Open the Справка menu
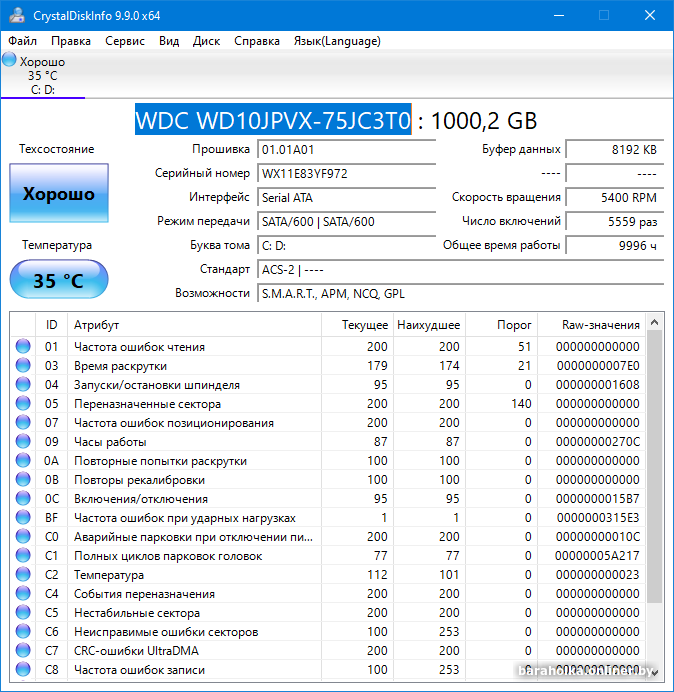674x692 pixels. coord(256,41)
